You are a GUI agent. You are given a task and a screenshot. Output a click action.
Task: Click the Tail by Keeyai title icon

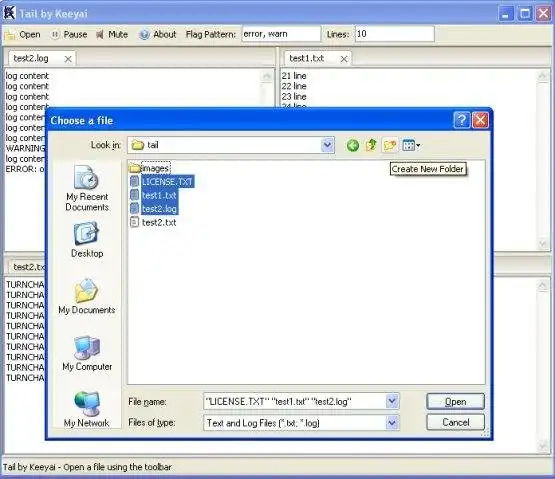point(9,13)
